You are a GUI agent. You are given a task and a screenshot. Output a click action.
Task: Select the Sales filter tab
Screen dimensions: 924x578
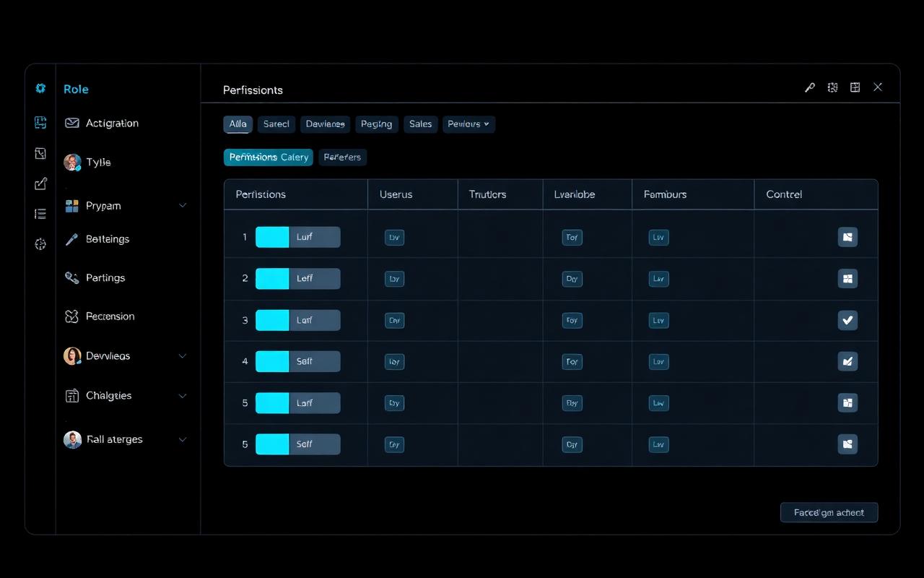(x=421, y=124)
